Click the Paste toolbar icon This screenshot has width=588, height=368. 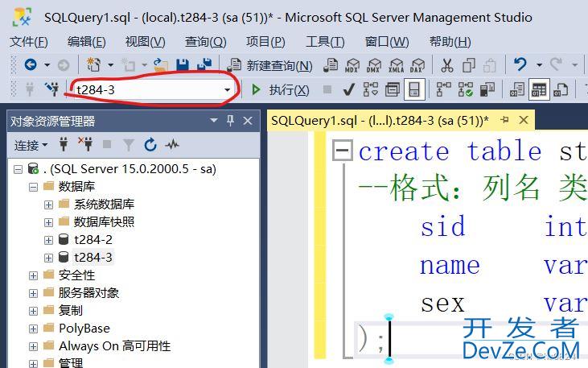(490, 66)
